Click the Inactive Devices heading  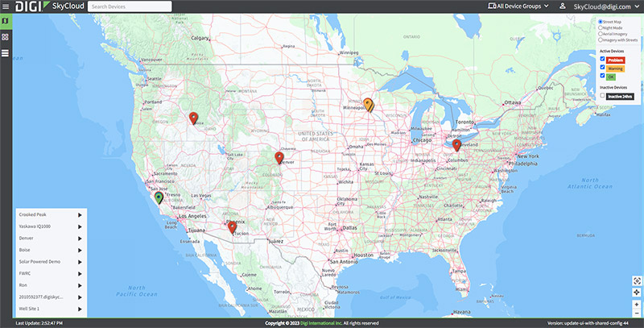(x=613, y=88)
